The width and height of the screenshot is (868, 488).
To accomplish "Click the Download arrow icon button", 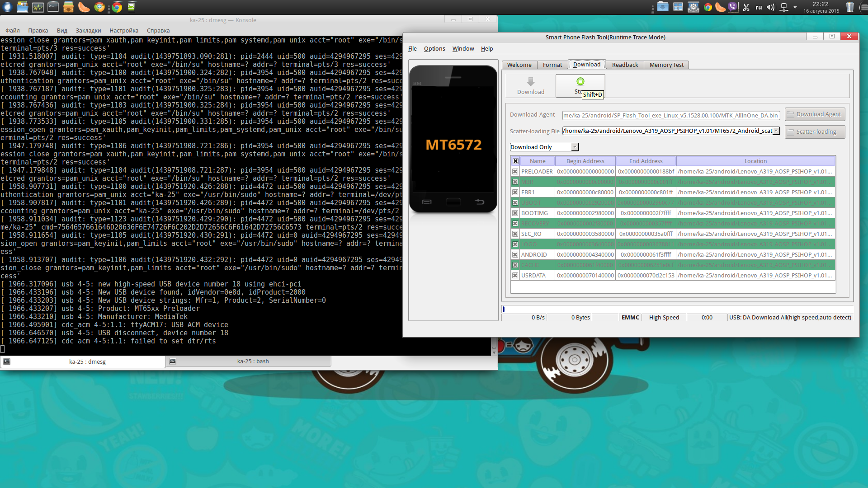I will [x=531, y=82].
